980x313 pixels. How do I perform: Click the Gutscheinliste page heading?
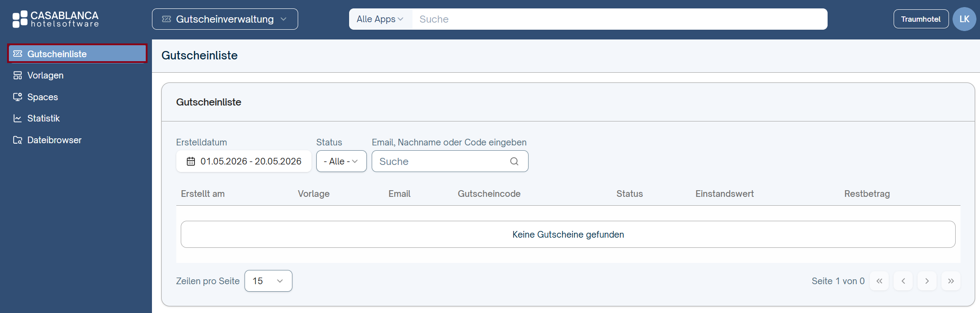199,55
